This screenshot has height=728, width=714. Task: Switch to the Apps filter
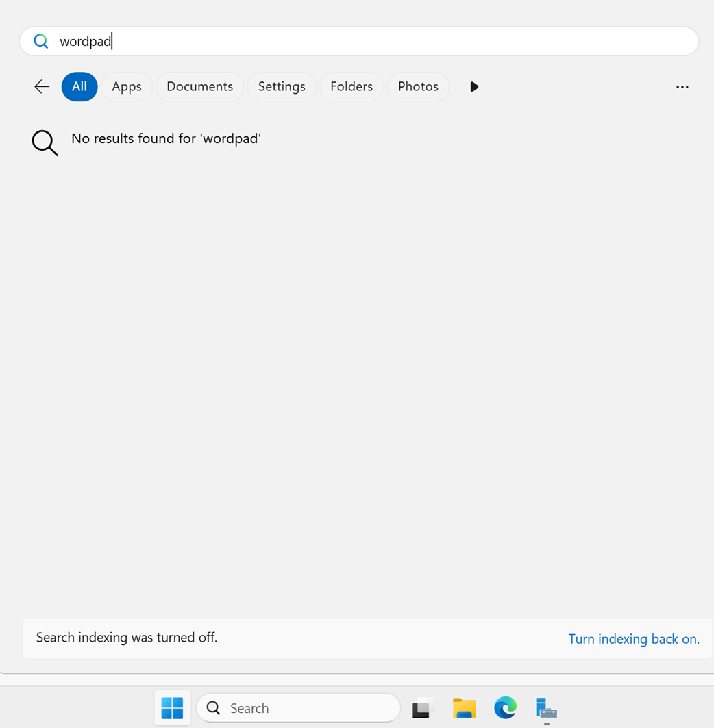[x=127, y=87]
